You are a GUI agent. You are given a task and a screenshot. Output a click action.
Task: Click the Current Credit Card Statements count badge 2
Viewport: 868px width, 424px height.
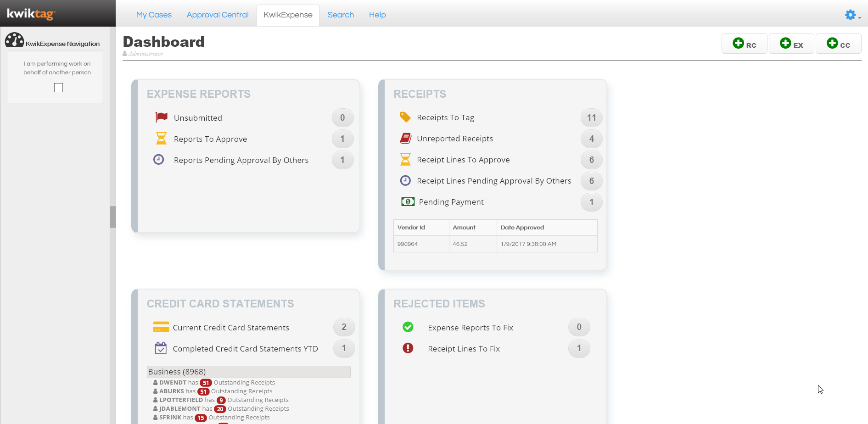(x=344, y=327)
